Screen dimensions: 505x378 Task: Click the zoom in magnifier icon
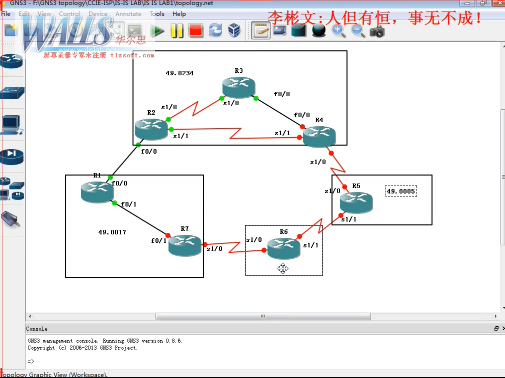point(339,31)
